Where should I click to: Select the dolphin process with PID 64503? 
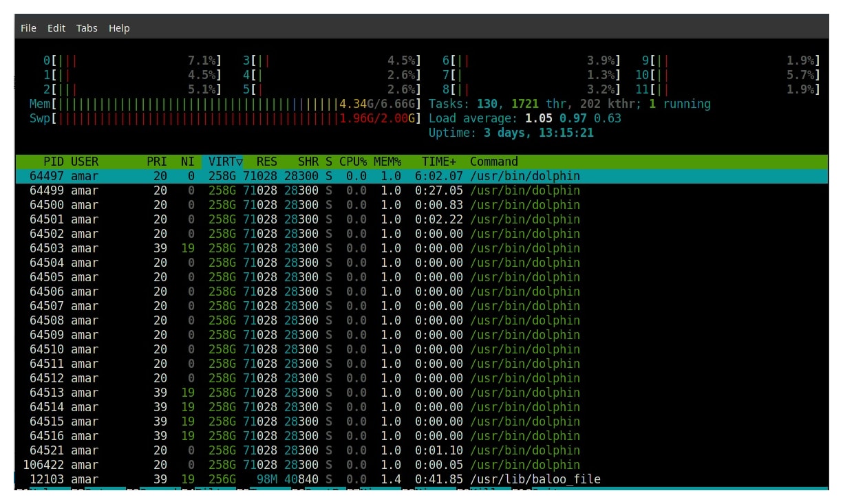tap(422, 248)
